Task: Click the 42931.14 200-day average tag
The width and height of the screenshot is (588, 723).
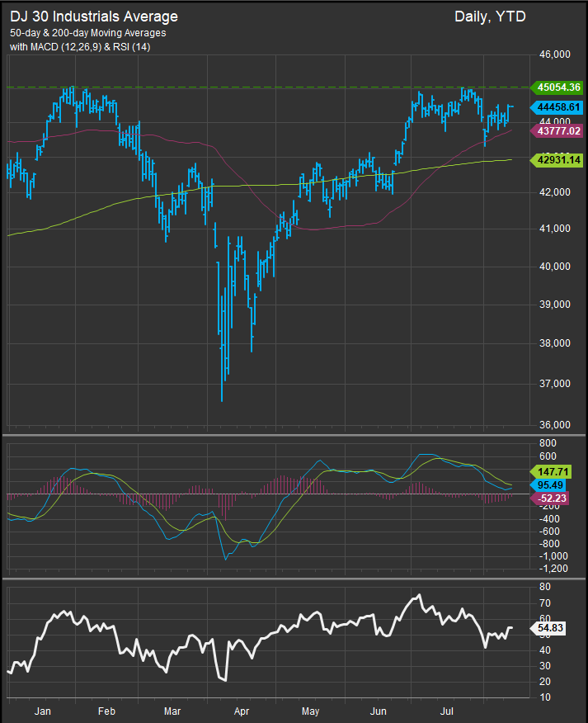Action: tap(559, 159)
